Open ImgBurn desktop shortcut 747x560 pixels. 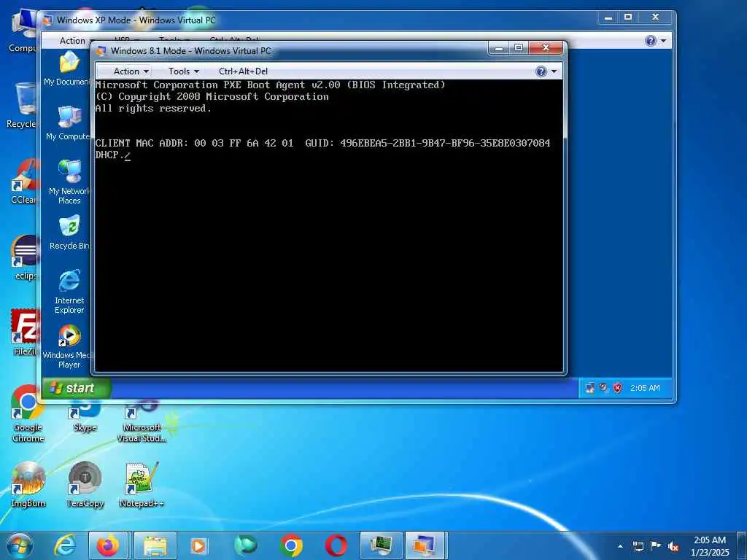tap(28, 484)
